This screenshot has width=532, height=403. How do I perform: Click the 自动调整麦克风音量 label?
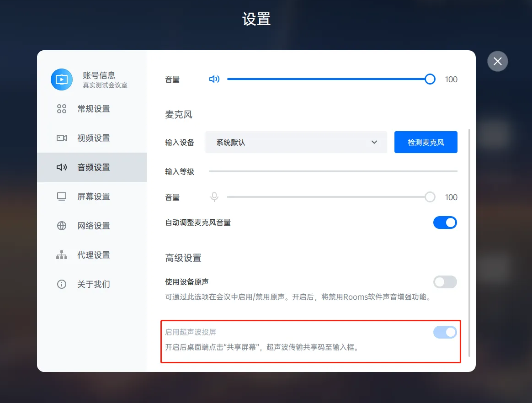(198, 223)
